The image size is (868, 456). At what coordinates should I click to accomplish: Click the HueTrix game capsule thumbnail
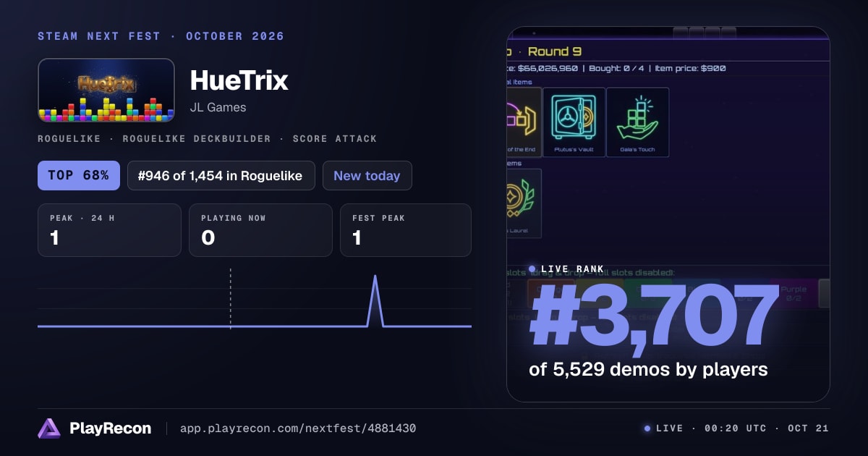click(106, 90)
